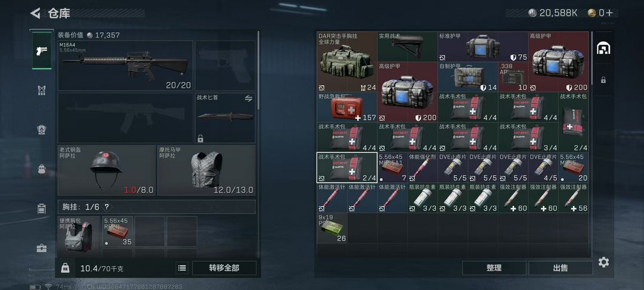
Task: Click the weight scale icon near 10.4/70
Action: [x=65, y=268]
